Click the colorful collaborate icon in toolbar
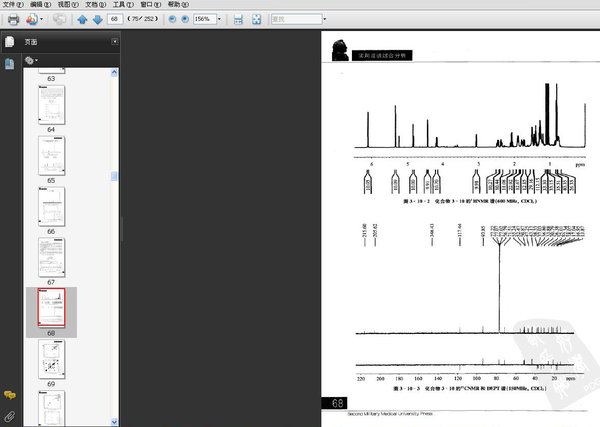This screenshot has height=427, width=600. [32, 19]
